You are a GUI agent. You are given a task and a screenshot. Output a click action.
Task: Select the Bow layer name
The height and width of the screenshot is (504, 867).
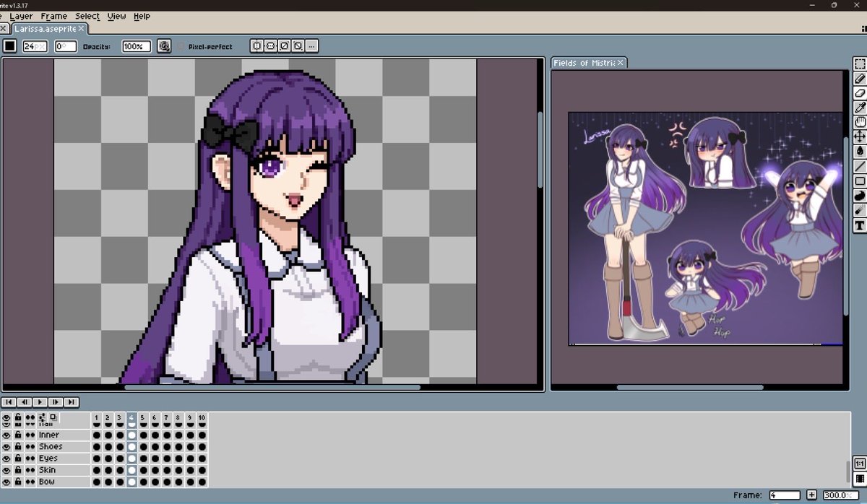tap(64, 482)
